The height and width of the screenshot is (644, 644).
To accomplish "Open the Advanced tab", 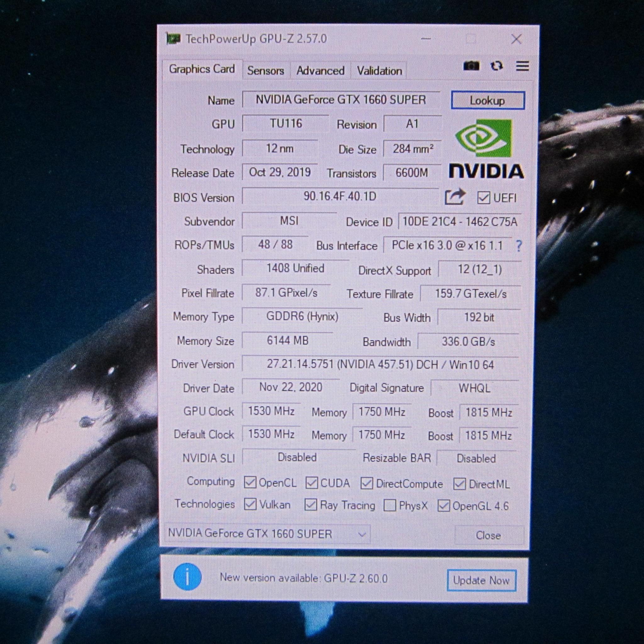I will tap(320, 71).
